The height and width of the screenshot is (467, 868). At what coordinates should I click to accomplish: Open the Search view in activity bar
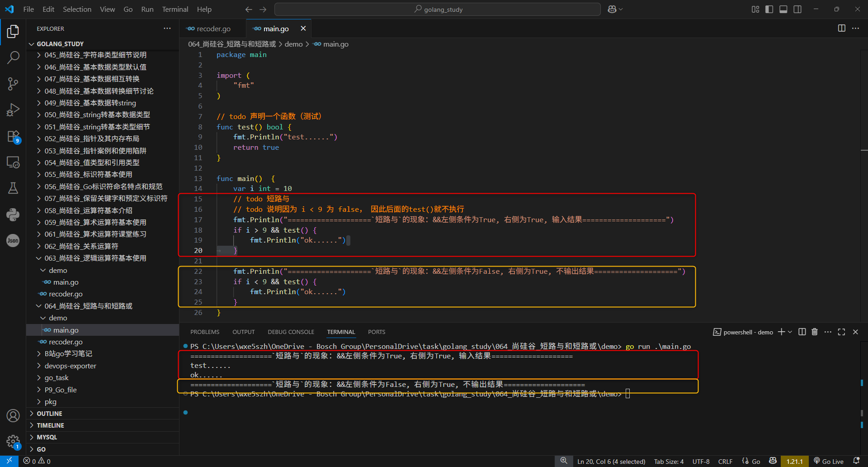pos(13,57)
